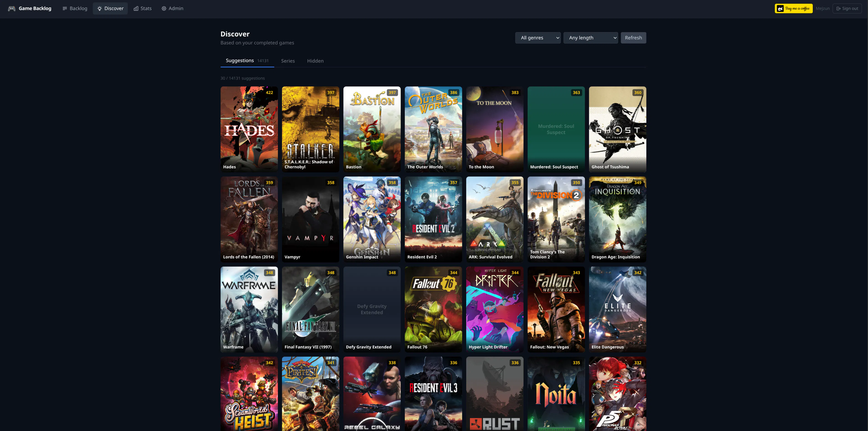This screenshot has width=868, height=431.
Task: Go to the Stats page
Action: (143, 8)
